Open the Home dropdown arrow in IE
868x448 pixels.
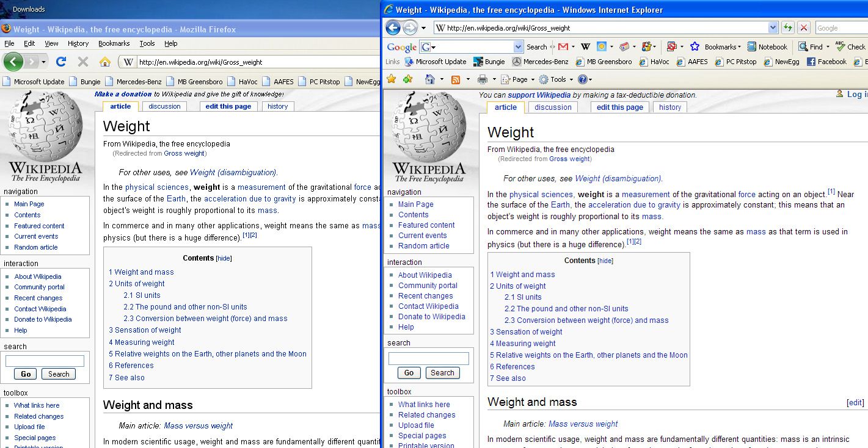coord(442,79)
